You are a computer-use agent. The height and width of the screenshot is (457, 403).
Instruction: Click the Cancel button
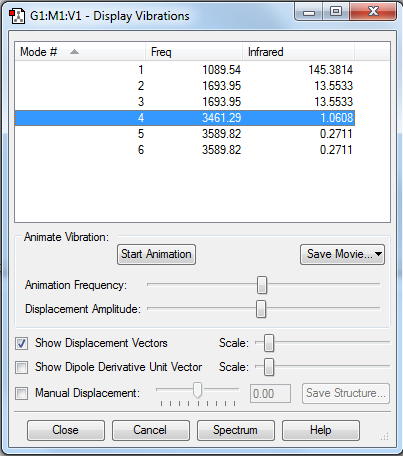tap(151, 430)
